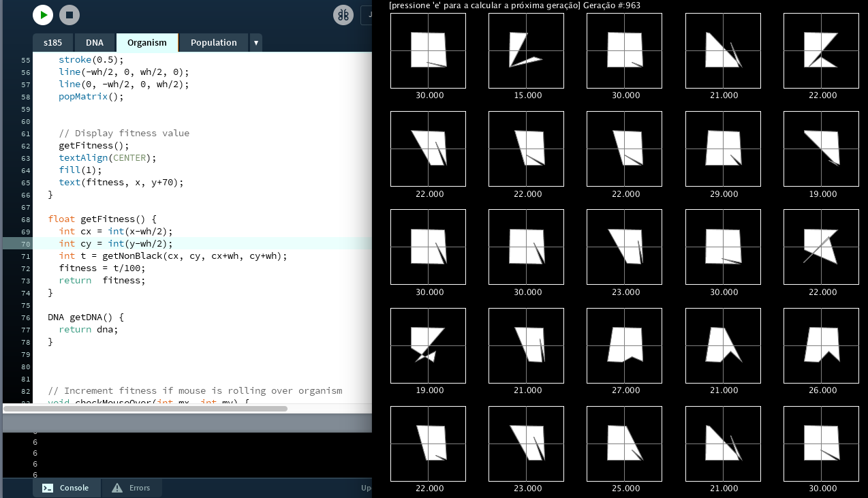This screenshot has width=868, height=498.
Task: Stop the running sketch
Action: (x=69, y=15)
